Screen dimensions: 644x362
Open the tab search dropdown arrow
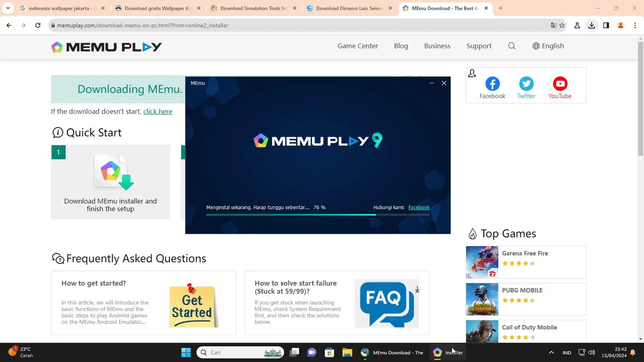pos(8,8)
